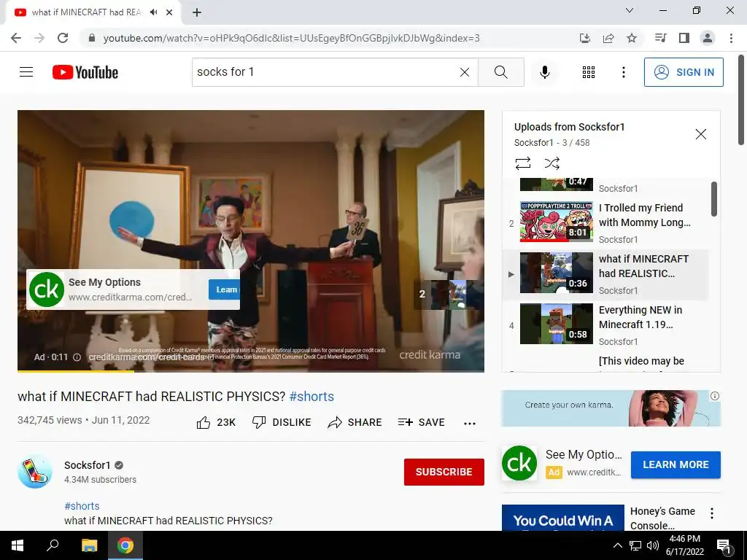Open Chrome three-dot menu
Image resolution: width=747 pixels, height=560 pixels.
click(731, 38)
